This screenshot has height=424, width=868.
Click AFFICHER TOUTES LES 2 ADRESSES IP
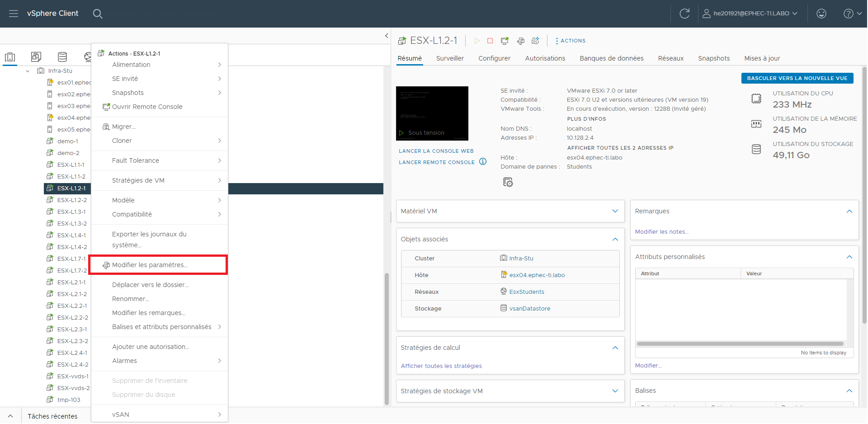(x=620, y=148)
